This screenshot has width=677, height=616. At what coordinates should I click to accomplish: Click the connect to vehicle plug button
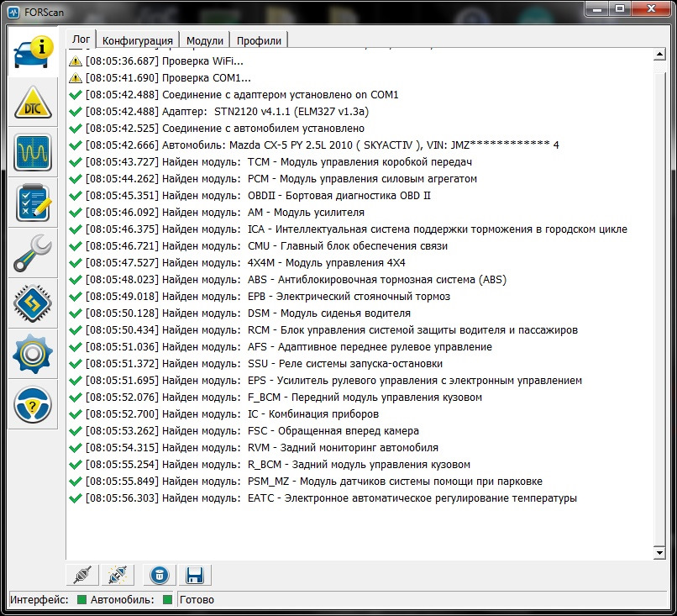click(82, 576)
